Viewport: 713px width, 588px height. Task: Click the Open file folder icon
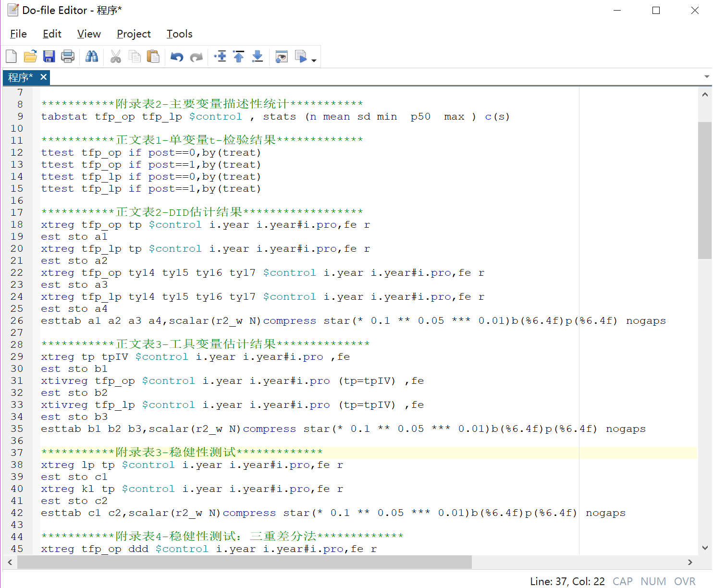tap(30, 57)
